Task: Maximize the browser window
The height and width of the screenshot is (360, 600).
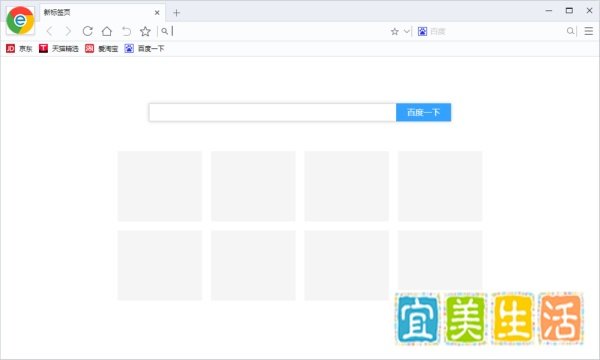Action: tap(569, 11)
